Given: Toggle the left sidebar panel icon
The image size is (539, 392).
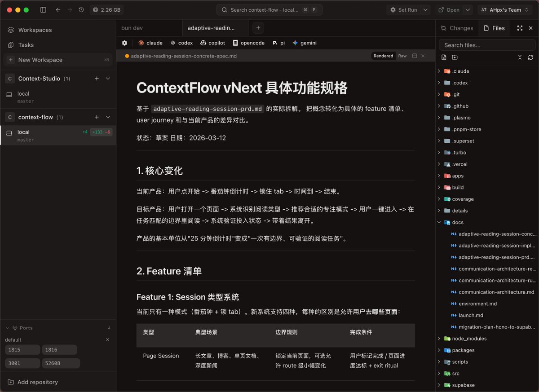Looking at the screenshot, I should [43, 10].
